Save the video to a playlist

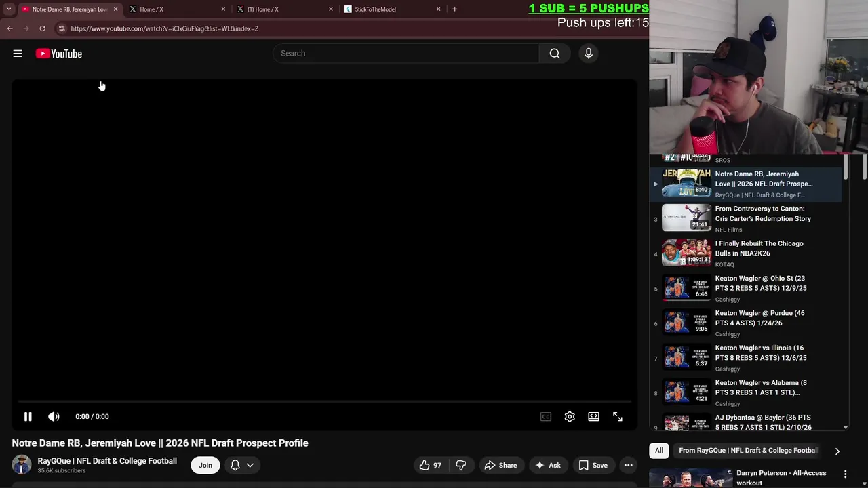click(x=593, y=465)
